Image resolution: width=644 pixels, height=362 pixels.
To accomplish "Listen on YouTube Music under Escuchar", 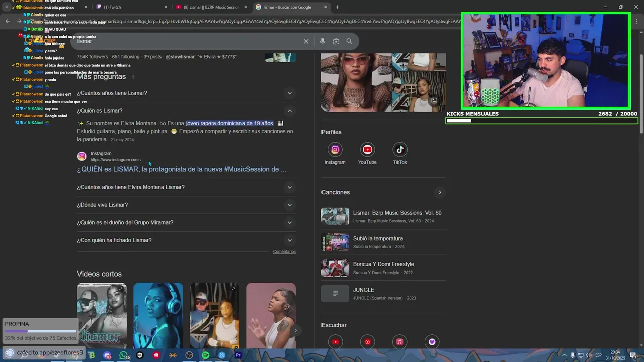I will pyautogui.click(x=367, y=342).
